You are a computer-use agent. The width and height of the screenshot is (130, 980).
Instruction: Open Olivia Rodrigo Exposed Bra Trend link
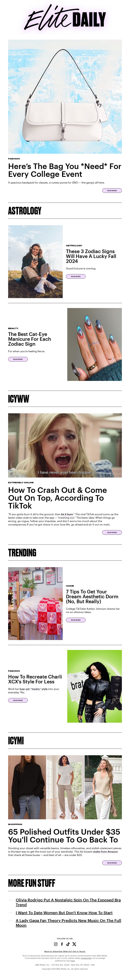coord(68,902)
